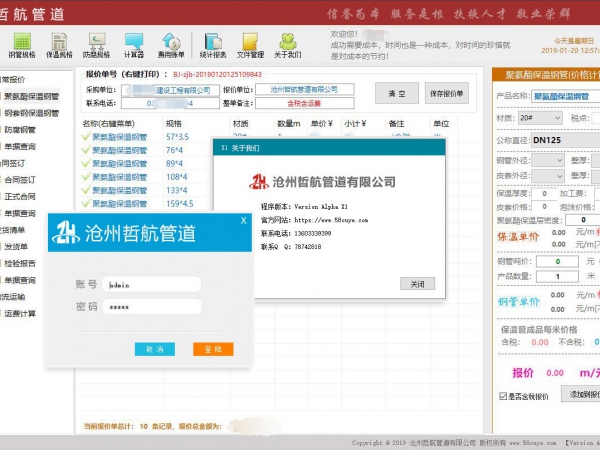
Task: Click green checkmark beside 159*4.5 row
Action: pyautogui.click(x=86, y=203)
